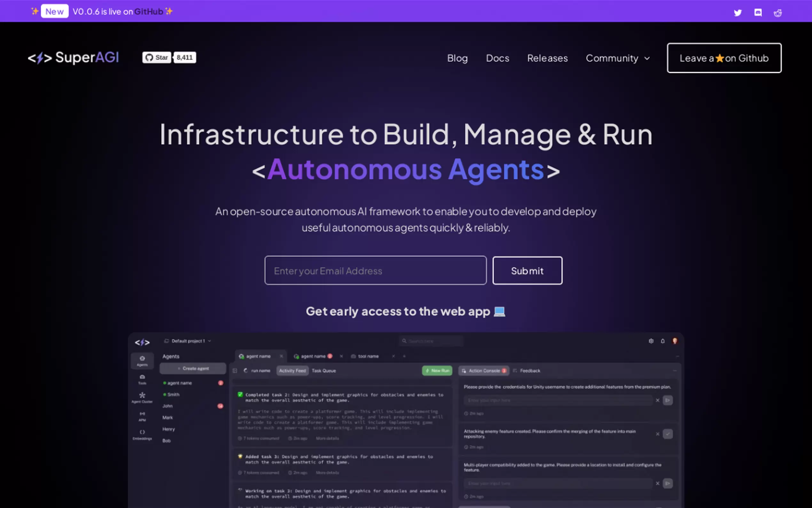Click the user avatar in the app preview
812x508 pixels.
(x=675, y=341)
